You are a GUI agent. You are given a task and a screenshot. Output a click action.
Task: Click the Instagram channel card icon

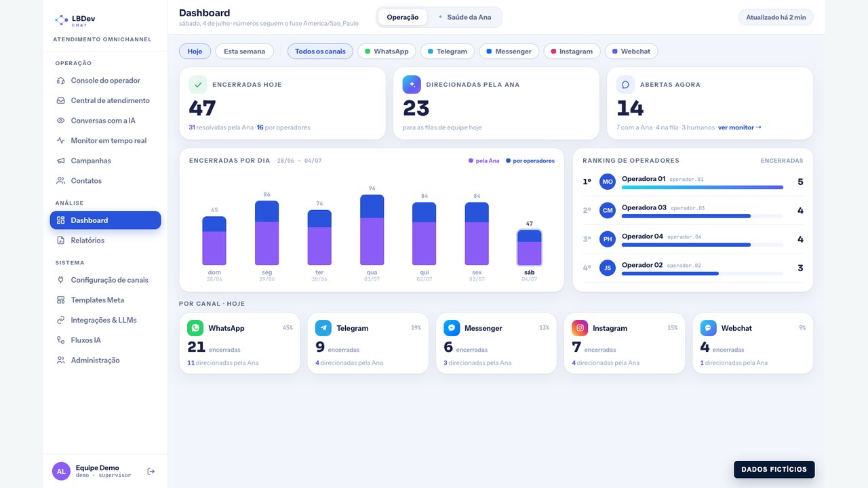coord(580,328)
